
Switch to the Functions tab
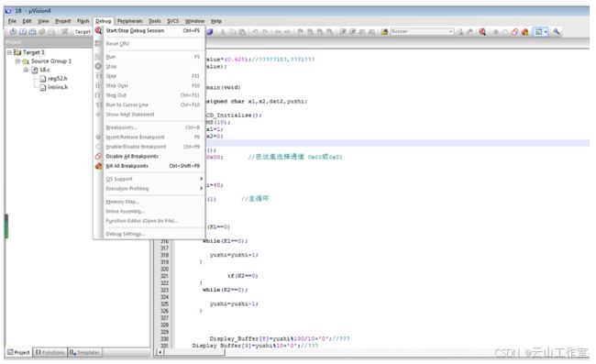click(50, 352)
